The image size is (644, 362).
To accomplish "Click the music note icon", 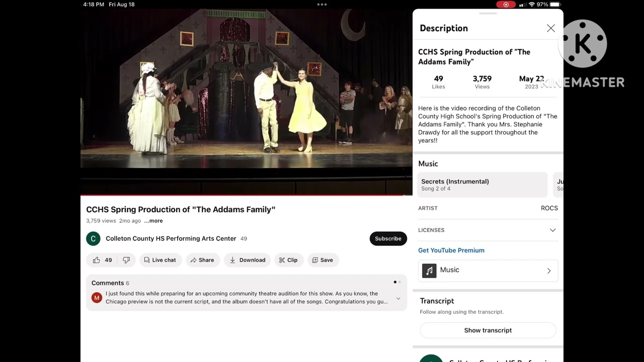I will tap(429, 270).
